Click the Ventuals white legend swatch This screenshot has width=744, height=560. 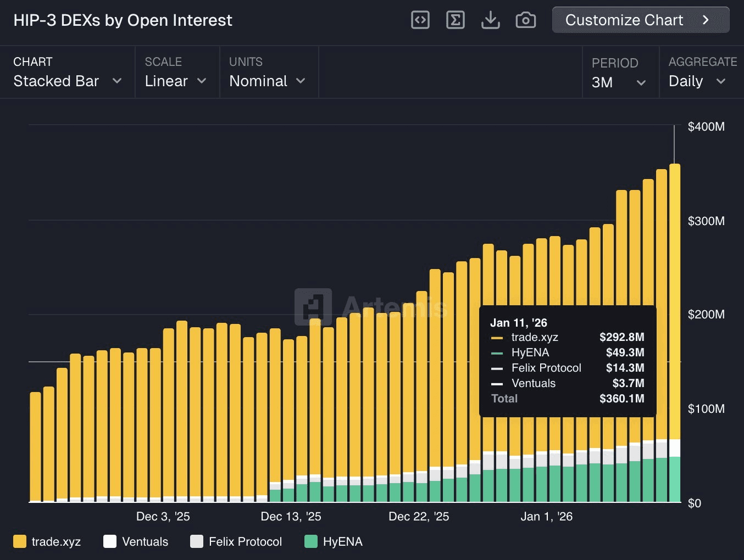109,541
